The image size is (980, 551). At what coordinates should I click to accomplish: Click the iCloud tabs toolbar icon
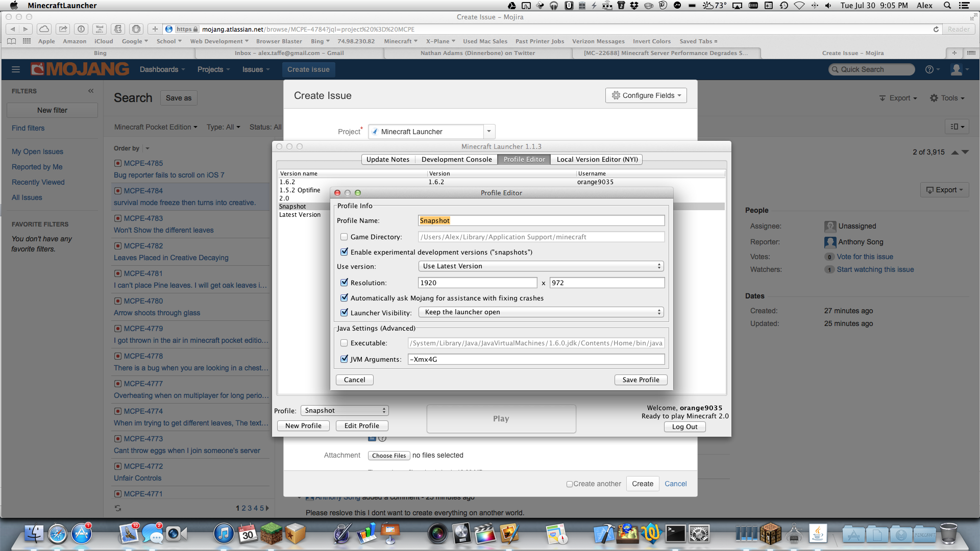pyautogui.click(x=44, y=29)
